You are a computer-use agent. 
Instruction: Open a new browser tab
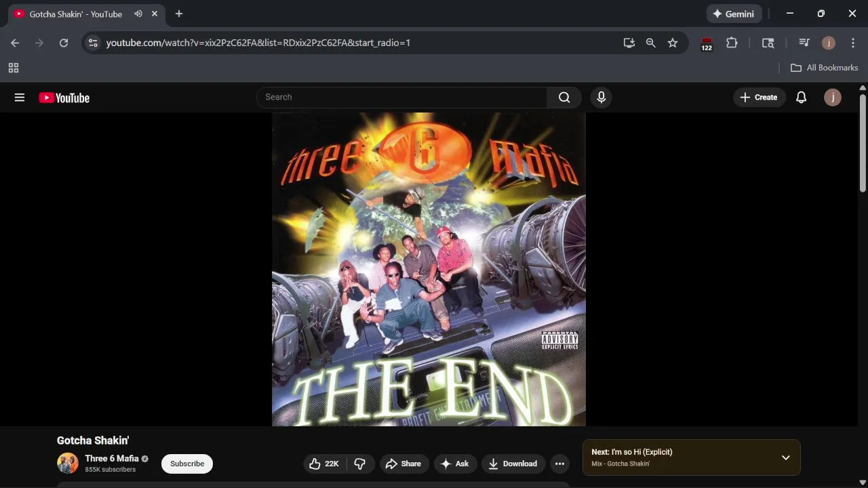click(179, 14)
